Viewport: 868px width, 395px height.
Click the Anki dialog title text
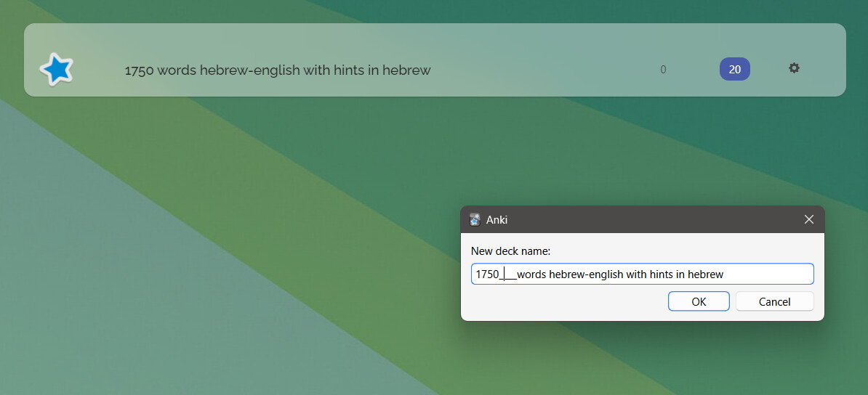[x=497, y=219]
